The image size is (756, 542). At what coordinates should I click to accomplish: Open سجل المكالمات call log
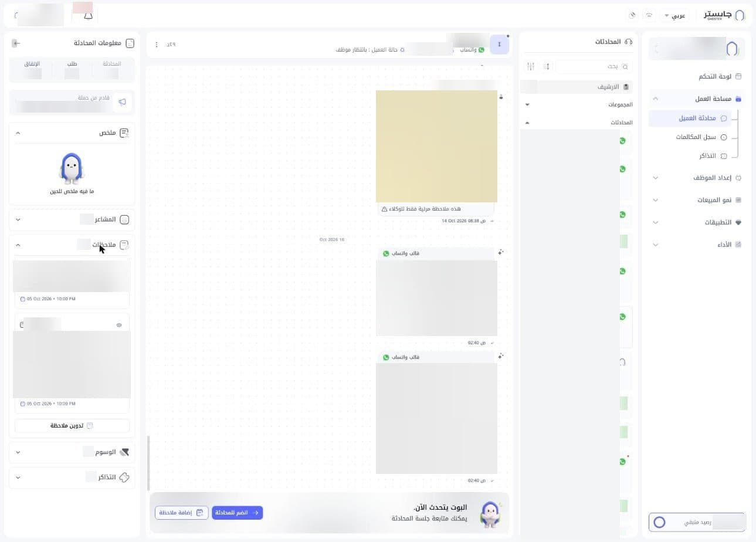[701, 137]
